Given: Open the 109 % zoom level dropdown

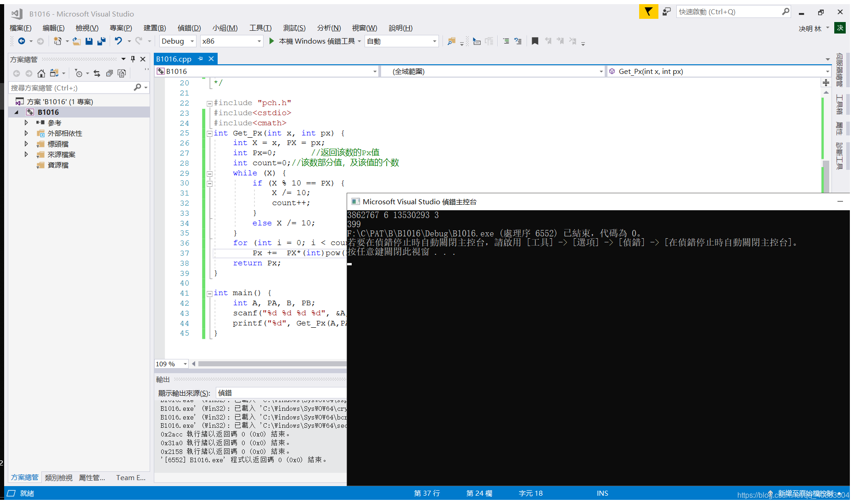Looking at the screenshot, I should (x=171, y=364).
